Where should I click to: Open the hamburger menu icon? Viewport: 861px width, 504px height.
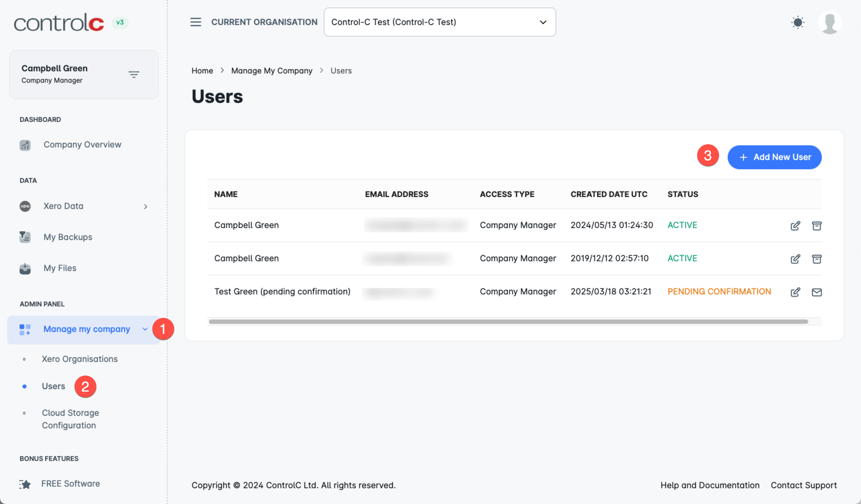195,22
